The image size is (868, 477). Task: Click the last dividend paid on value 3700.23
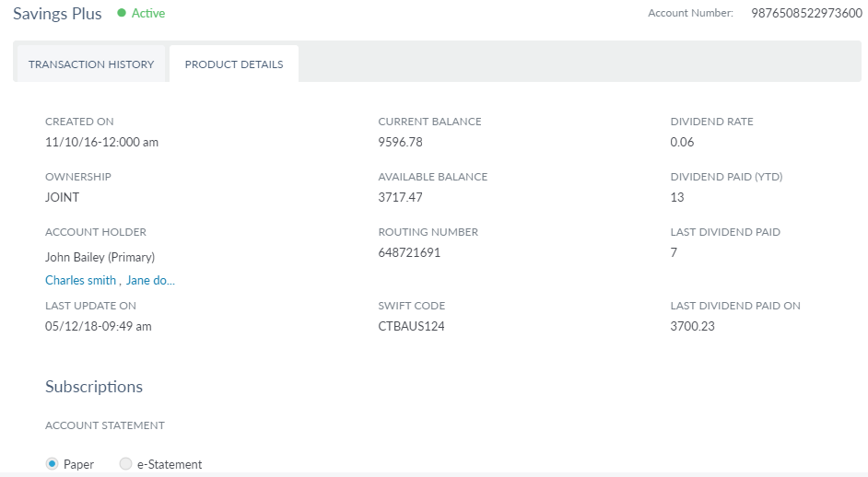[692, 326]
